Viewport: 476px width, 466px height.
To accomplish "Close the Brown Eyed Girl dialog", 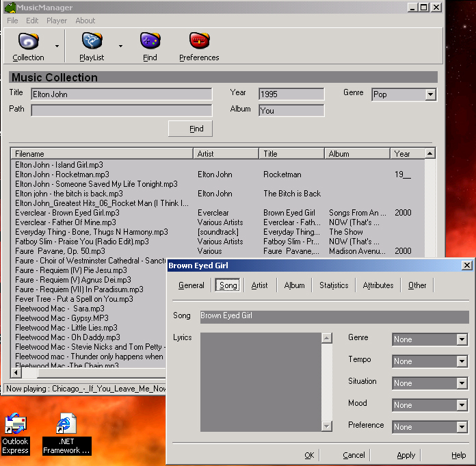I will point(467,266).
